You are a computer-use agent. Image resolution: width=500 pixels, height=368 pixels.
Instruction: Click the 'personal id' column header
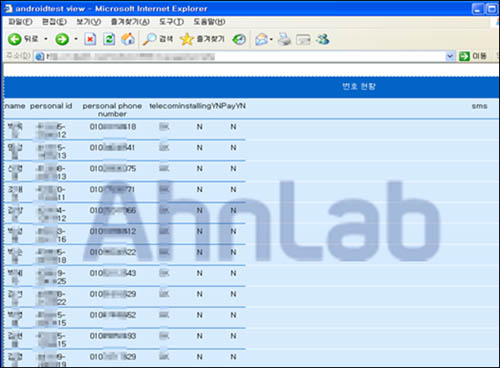point(51,106)
